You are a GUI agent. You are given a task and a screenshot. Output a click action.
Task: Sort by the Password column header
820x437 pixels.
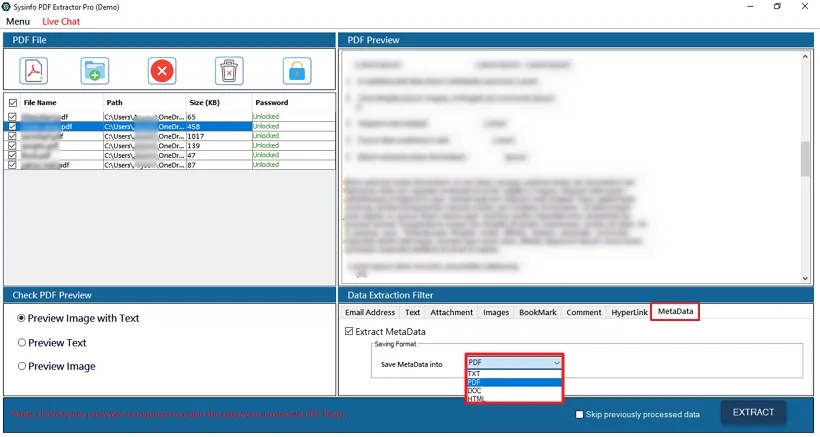click(x=293, y=102)
